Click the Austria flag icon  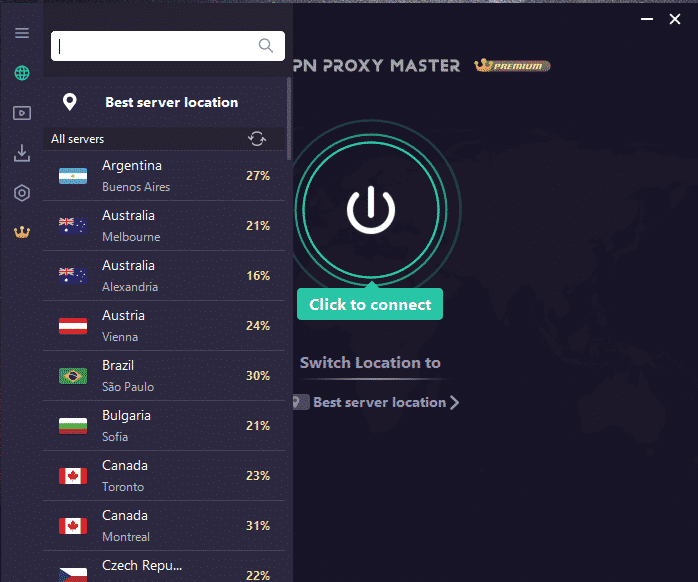[x=73, y=326]
